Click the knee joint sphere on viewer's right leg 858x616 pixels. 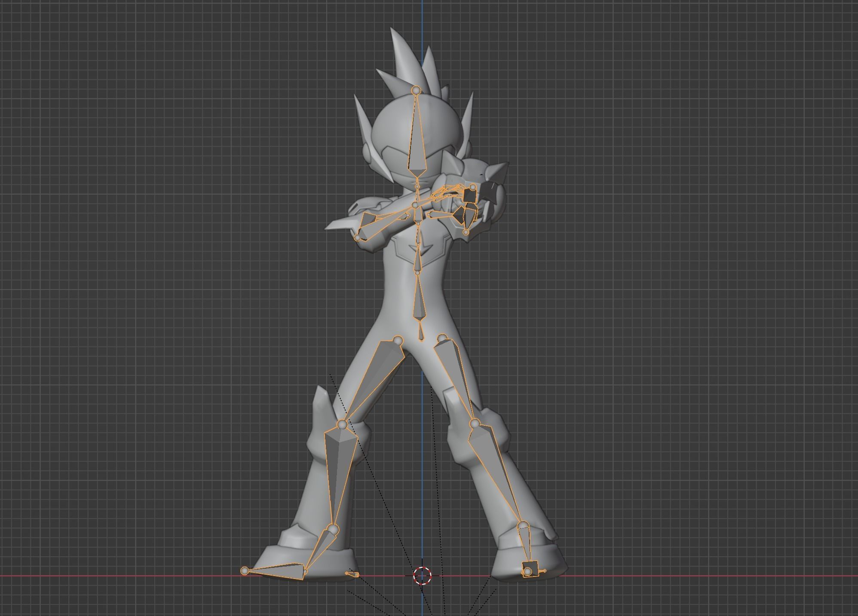point(474,424)
